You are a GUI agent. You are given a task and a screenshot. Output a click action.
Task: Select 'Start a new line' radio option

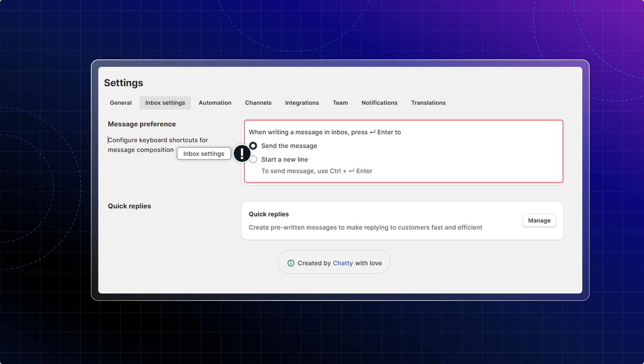(254, 160)
